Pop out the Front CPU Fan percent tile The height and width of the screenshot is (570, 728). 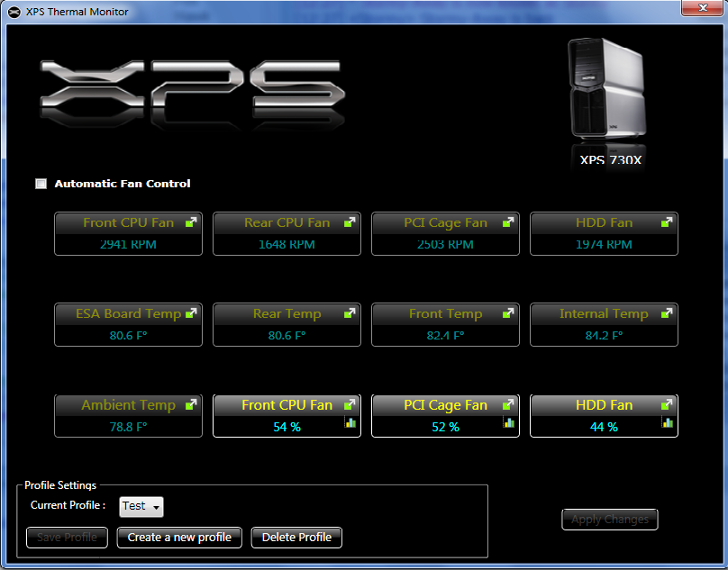click(350, 404)
